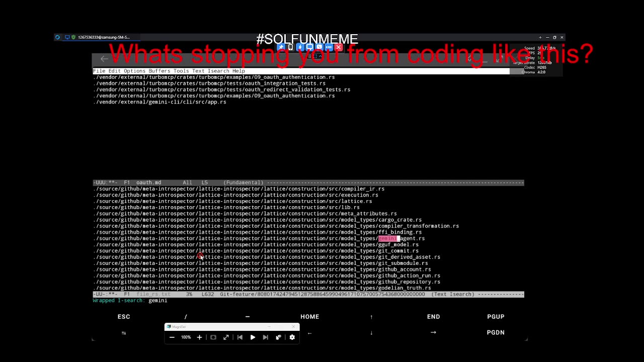Open the Magnifier views selector icon
Image resolution: width=644 pixels, height=362 pixels.
[213, 337]
